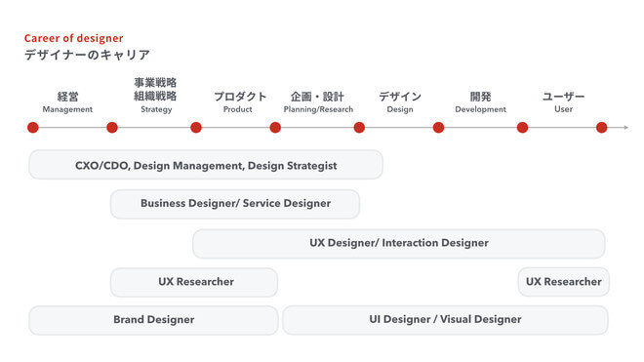The height and width of the screenshot is (362, 644).
Task: Click the CXO/CDO, Design Management, Design Strategist bar
Action: (x=206, y=165)
